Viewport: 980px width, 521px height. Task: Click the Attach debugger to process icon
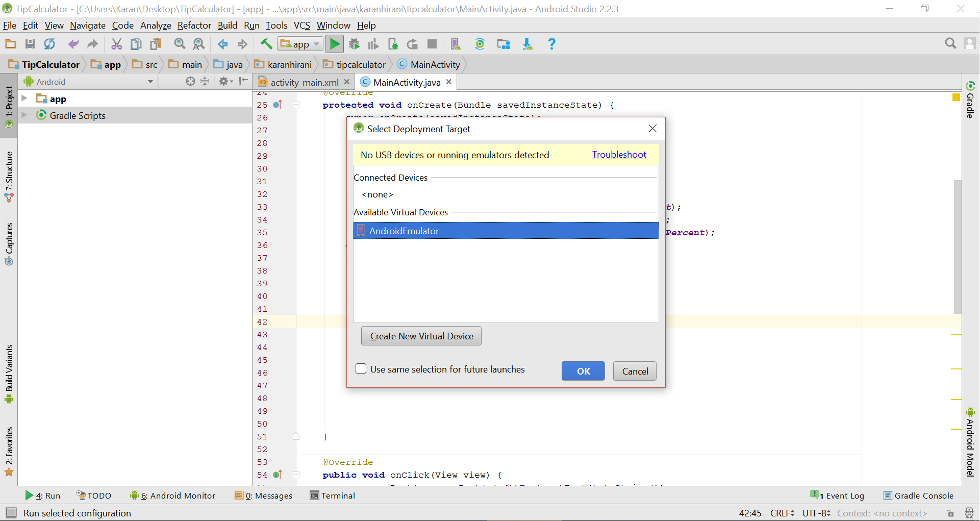coord(393,44)
